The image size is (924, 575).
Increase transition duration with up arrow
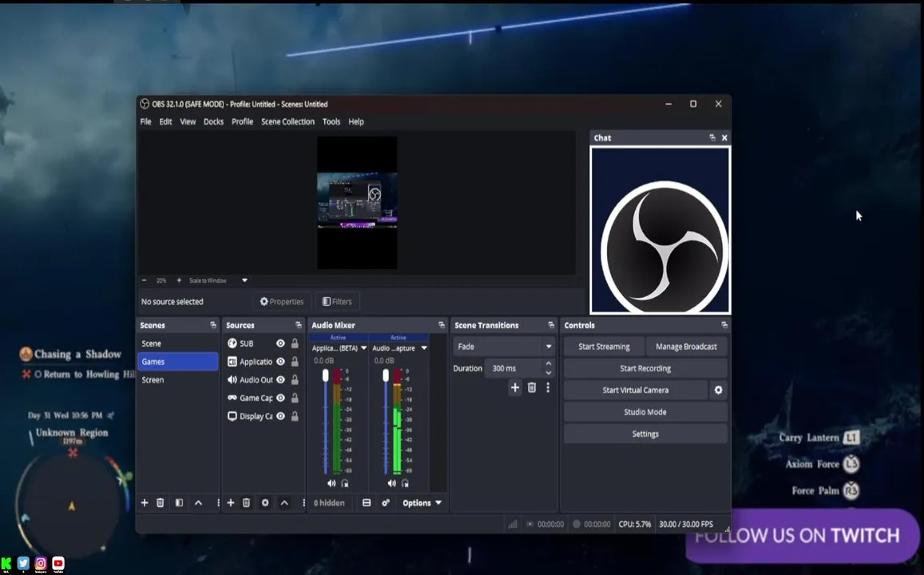click(549, 363)
